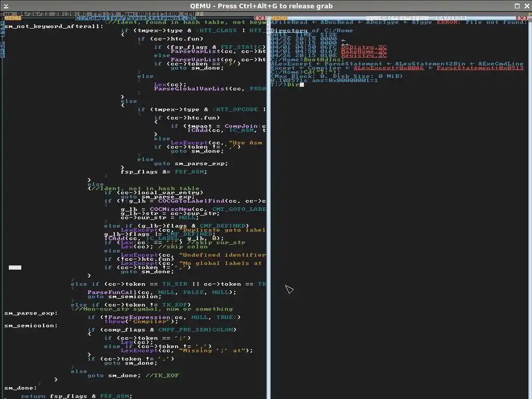The height and width of the screenshot is (399, 532).
Task: Open the MENU of the terminal window
Action: coord(279,18)
